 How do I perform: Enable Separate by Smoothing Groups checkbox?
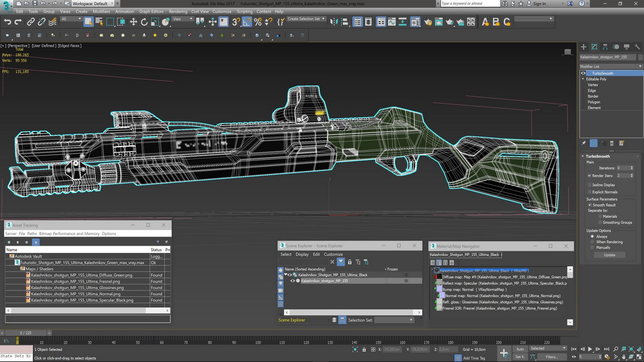coord(600,223)
